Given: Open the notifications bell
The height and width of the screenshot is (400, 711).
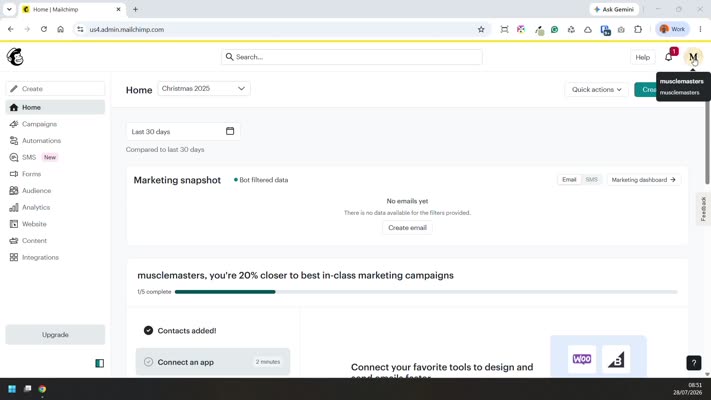Looking at the screenshot, I should click(668, 57).
